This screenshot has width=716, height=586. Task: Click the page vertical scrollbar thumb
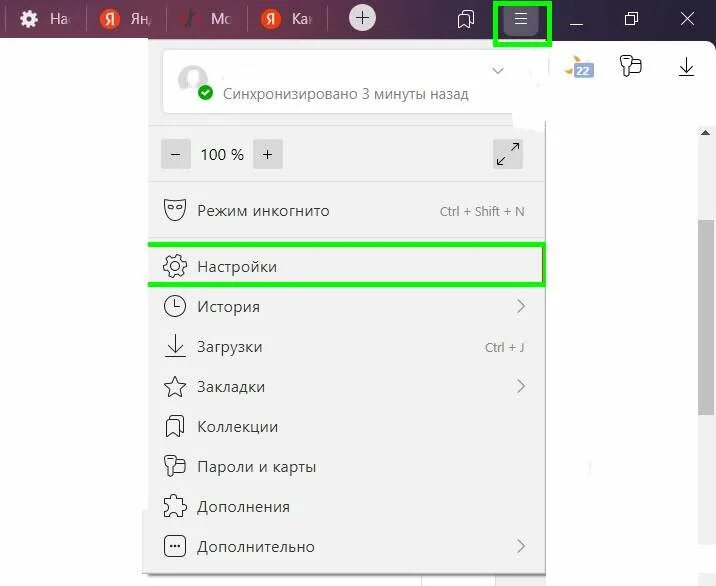(x=706, y=317)
